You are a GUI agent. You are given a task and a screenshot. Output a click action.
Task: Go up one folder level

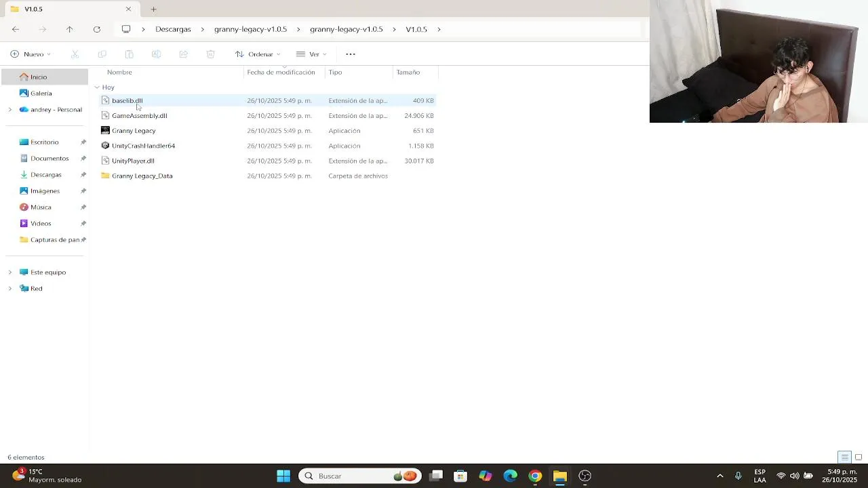69,29
